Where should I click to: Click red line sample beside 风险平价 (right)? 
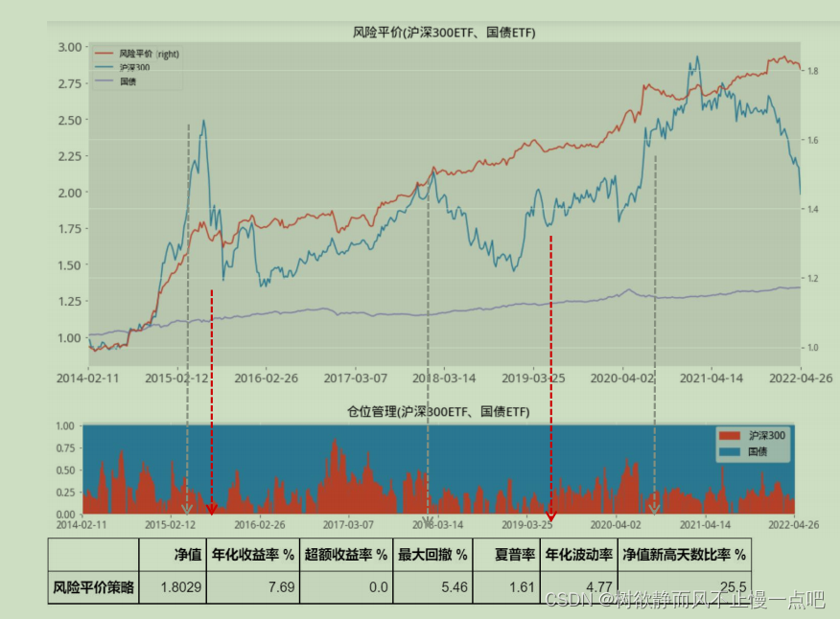click(x=104, y=54)
